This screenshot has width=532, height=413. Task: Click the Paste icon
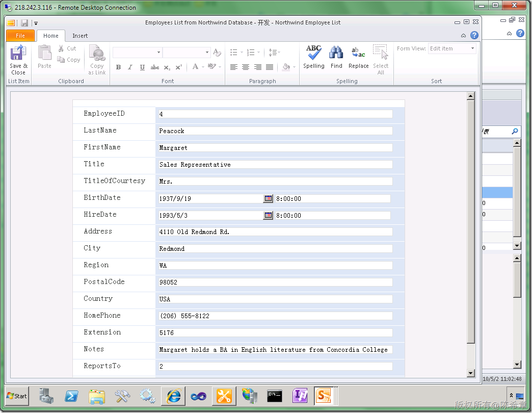coord(44,53)
